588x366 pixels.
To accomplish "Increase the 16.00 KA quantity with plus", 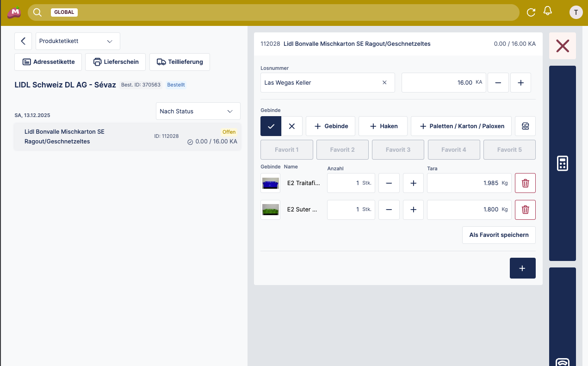I will tap(520, 83).
